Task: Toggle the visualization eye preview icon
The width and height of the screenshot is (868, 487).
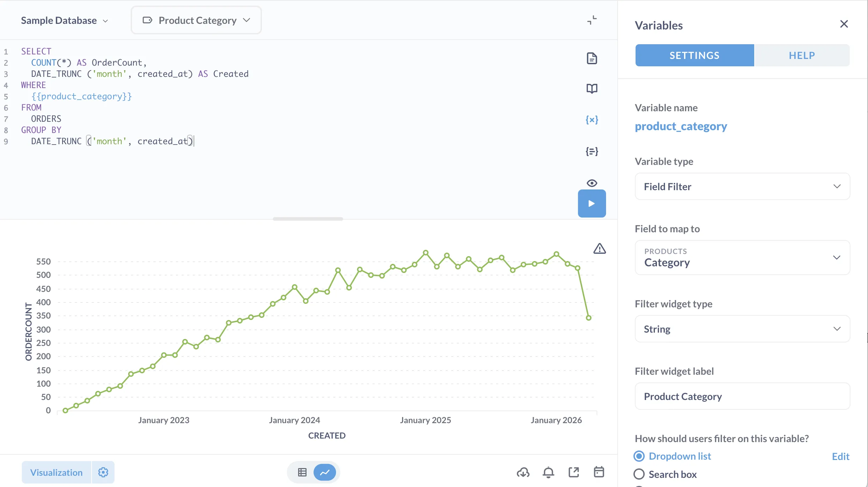Action: coord(592,183)
